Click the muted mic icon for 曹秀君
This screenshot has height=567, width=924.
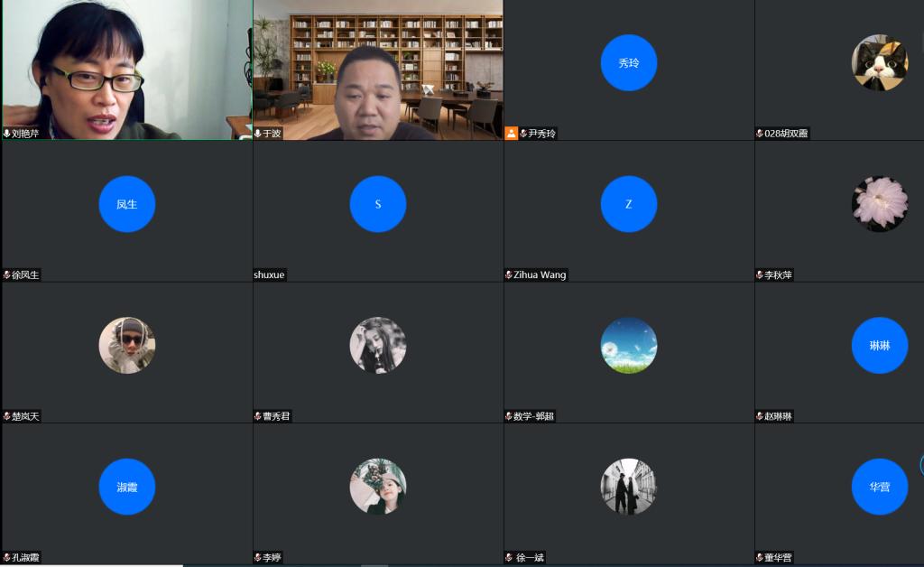tap(258, 417)
